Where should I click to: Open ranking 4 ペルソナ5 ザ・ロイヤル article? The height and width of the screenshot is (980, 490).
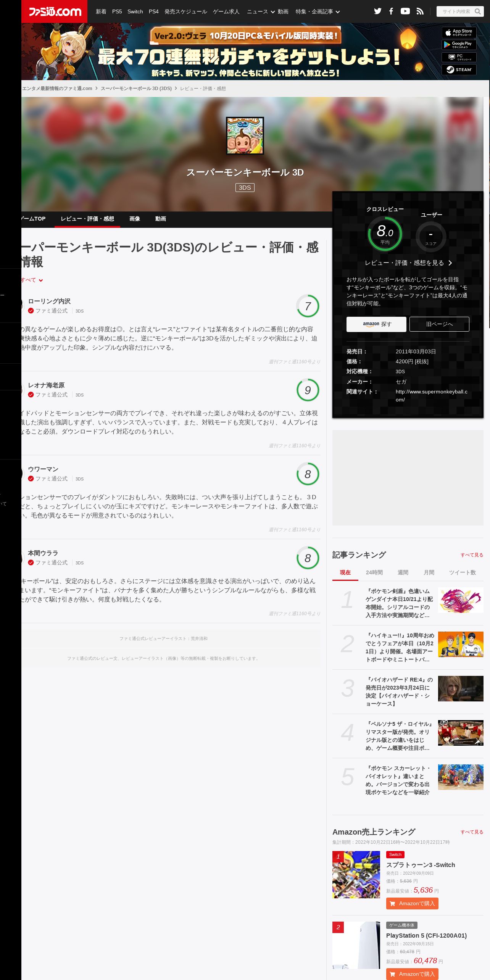(400, 736)
